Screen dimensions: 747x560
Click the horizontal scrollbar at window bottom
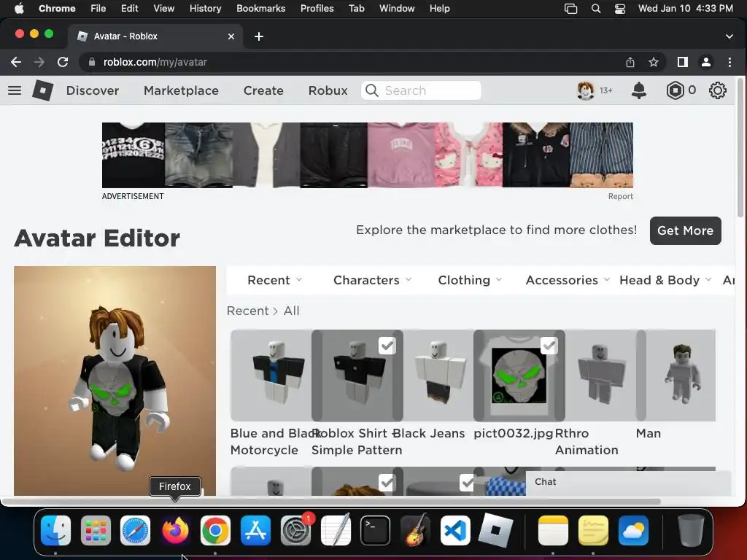point(330,502)
